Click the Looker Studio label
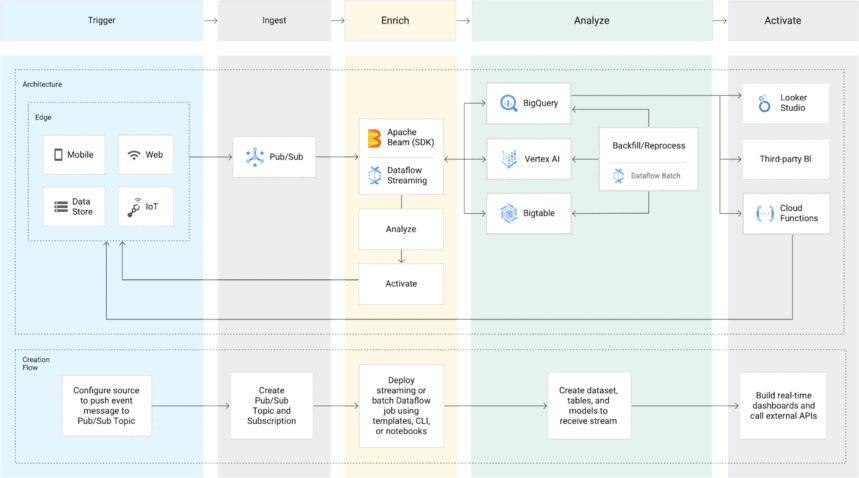The image size is (859, 478). 793,102
